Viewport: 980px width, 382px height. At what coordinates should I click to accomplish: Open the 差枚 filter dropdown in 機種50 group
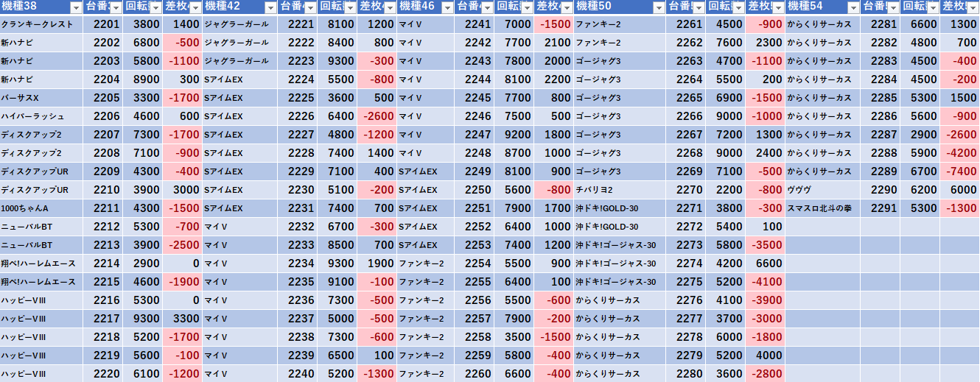pos(779,7)
